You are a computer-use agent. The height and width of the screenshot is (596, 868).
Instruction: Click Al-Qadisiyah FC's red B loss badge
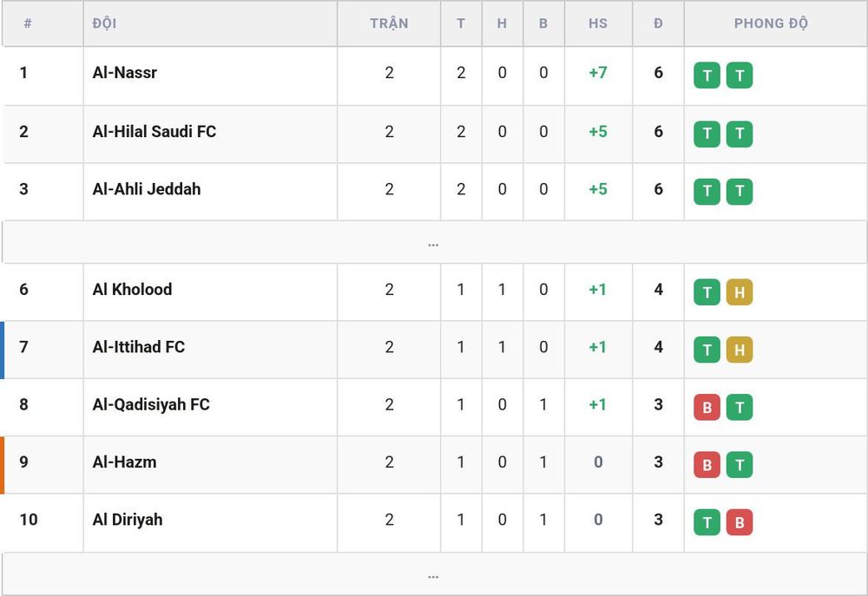pos(707,407)
